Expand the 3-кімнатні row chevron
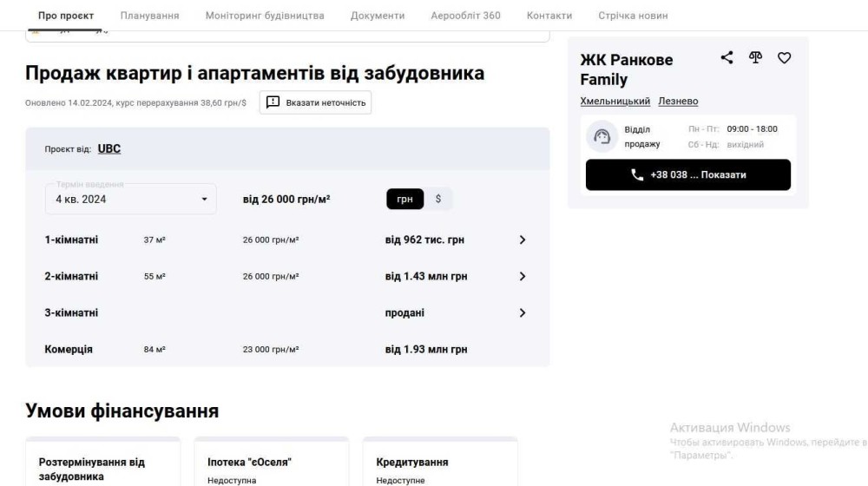Image resolution: width=868 pixels, height=486 pixels. click(x=523, y=312)
